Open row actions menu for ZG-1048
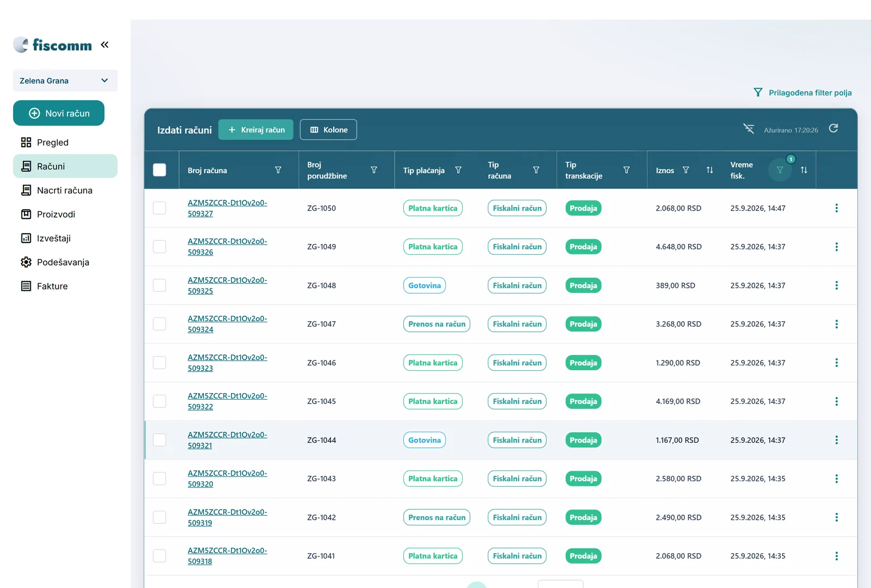Screen dimensions: 871x588 point(837,285)
